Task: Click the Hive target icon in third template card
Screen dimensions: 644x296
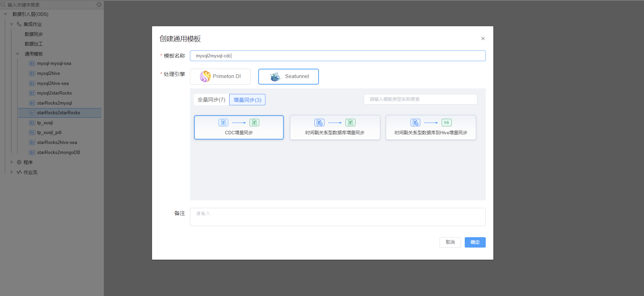Action: [x=446, y=122]
